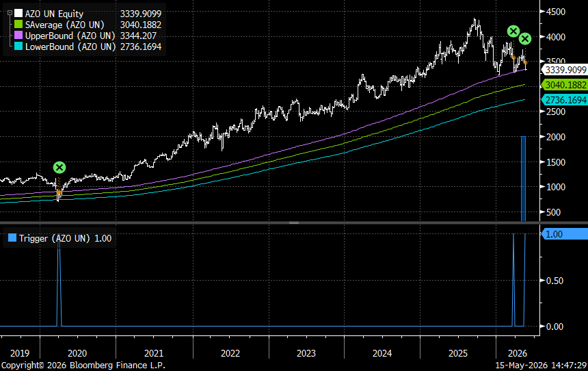Click the legend value 3040.1882
588x371 pixels.
(141, 25)
